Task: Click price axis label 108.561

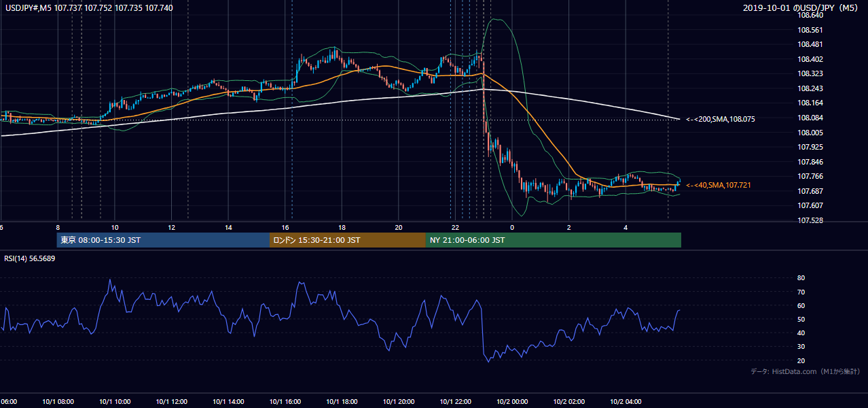Action: (810, 30)
